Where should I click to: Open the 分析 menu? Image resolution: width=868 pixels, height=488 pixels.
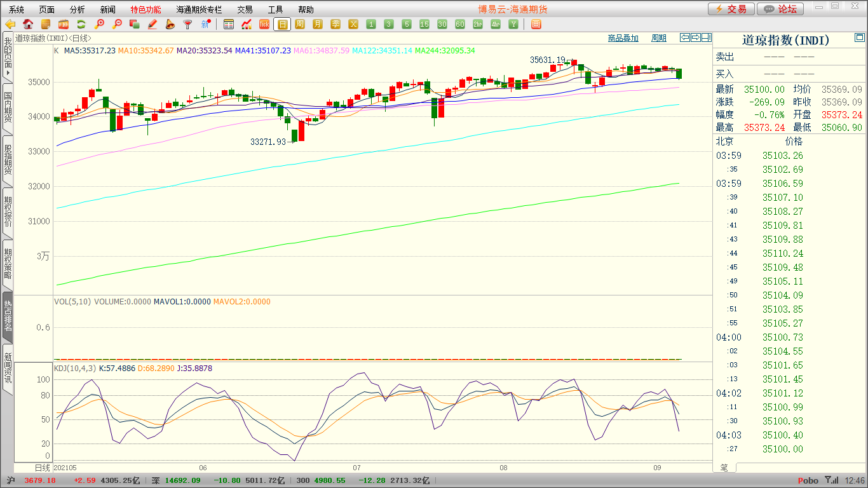click(x=78, y=10)
